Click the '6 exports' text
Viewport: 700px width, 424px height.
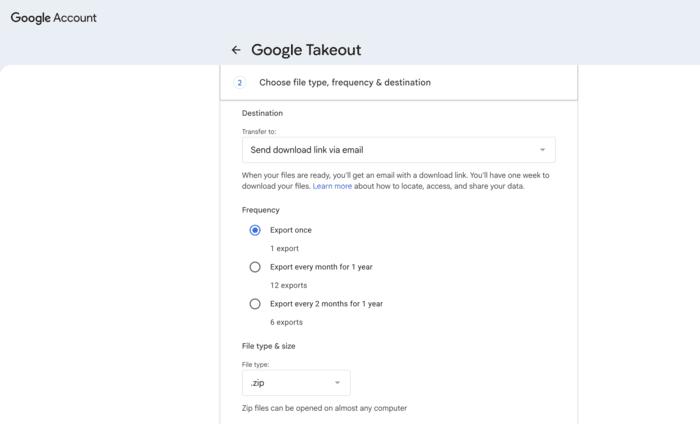(286, 322)
